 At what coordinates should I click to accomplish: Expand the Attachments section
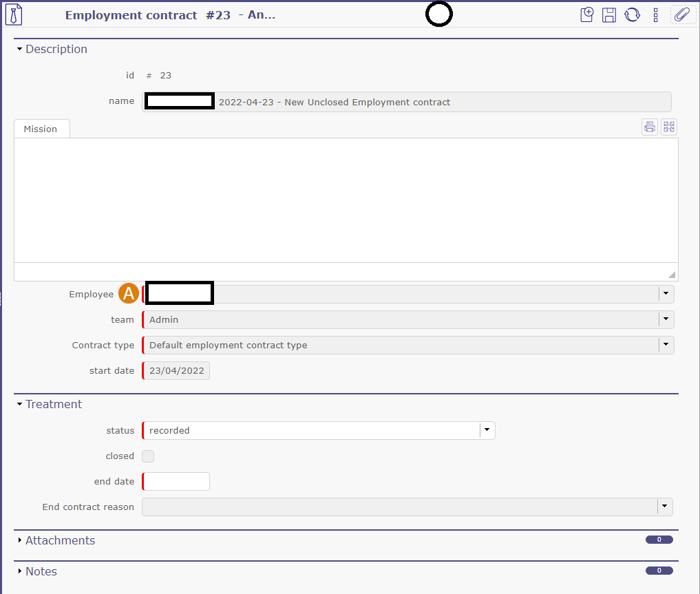point(20,541)
